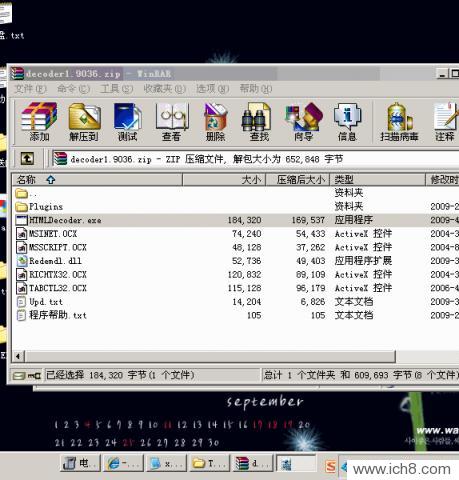Select the Redendl.dll file
Screen dimensions: 459x480
[235, 261]
